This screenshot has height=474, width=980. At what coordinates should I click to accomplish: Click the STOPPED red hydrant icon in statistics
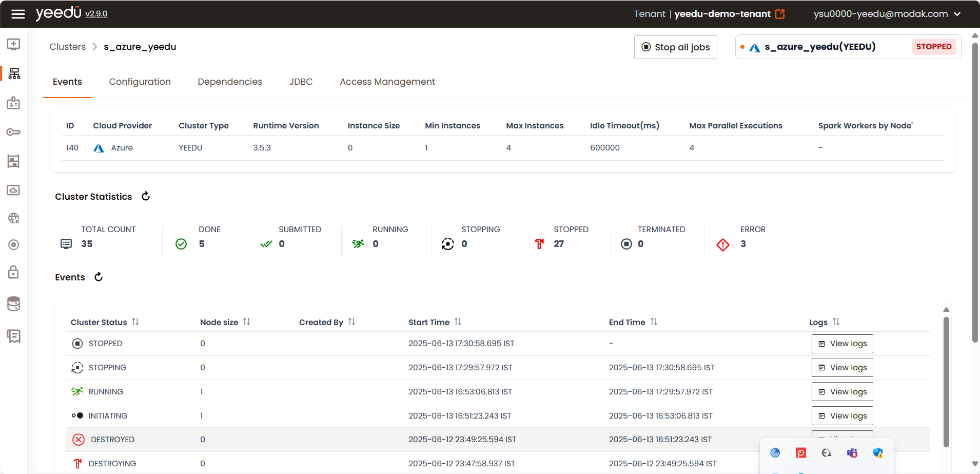539,244
